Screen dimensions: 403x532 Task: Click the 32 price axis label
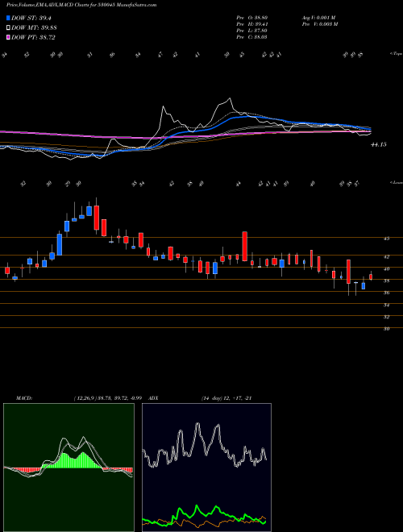pyautogui.click(x=386, y=317)
